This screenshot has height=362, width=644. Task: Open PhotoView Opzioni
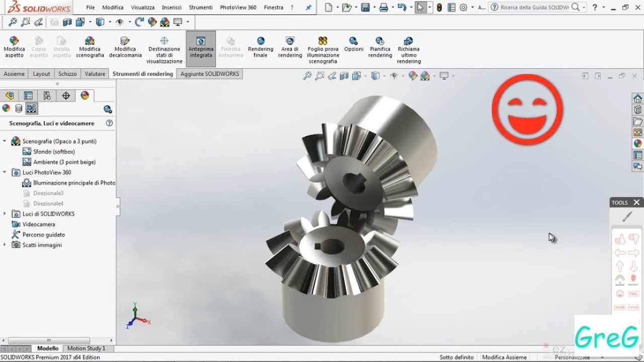[354, 44]
